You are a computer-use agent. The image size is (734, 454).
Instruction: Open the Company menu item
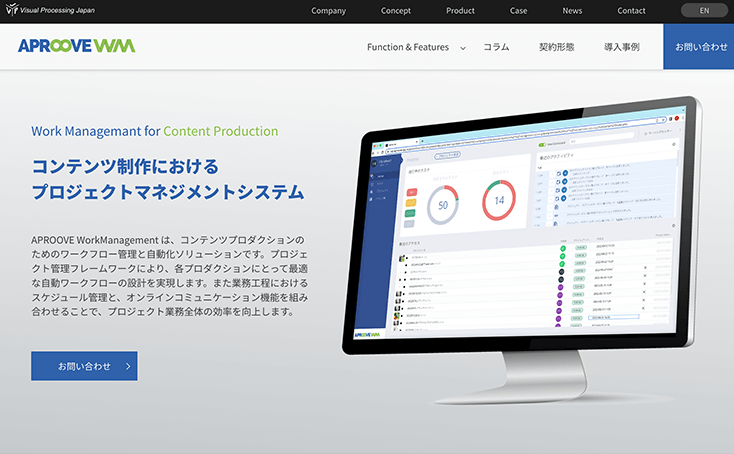tap(328, 11)
